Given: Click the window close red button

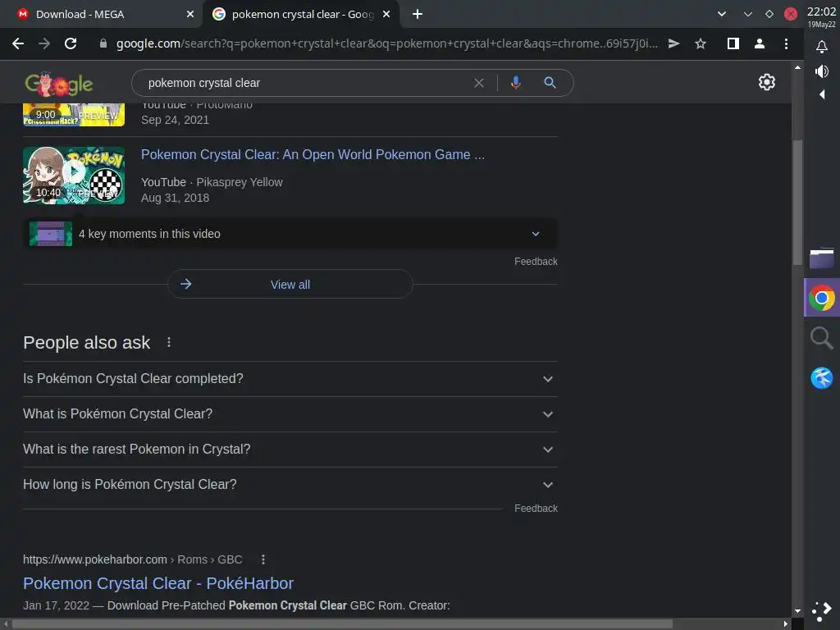Looking at the screenshot, I should [x=790, y=15].
